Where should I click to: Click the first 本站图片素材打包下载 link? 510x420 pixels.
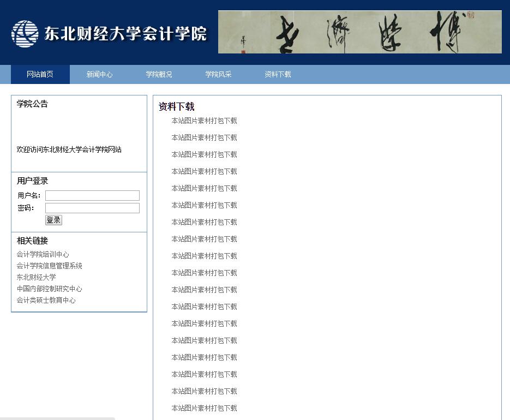205,121
